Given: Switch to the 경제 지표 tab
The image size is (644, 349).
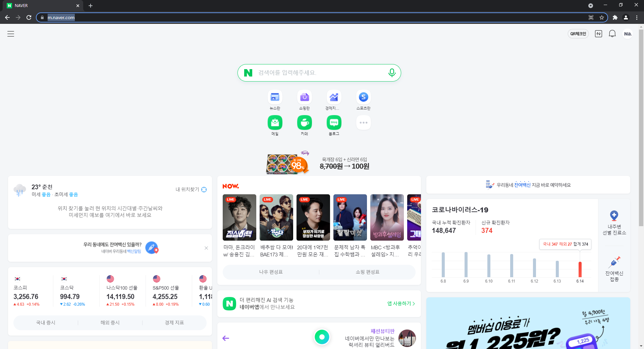Looking at the screenshot, I should (174, 322).
